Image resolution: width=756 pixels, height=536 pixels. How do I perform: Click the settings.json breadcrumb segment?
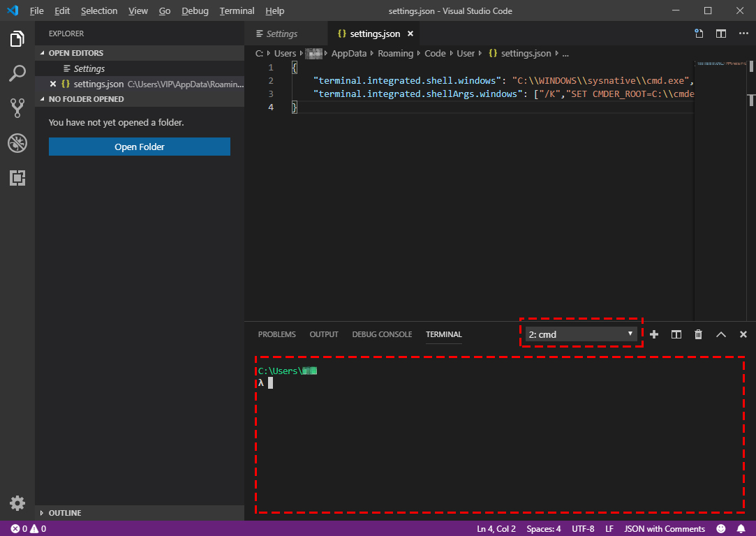pos(520,54)
